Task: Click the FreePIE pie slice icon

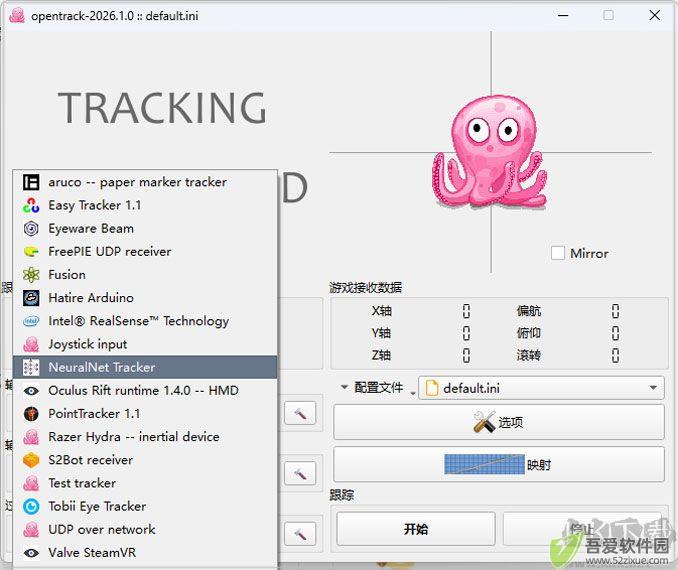Action: pyautogui.click(x=31, y=252)
